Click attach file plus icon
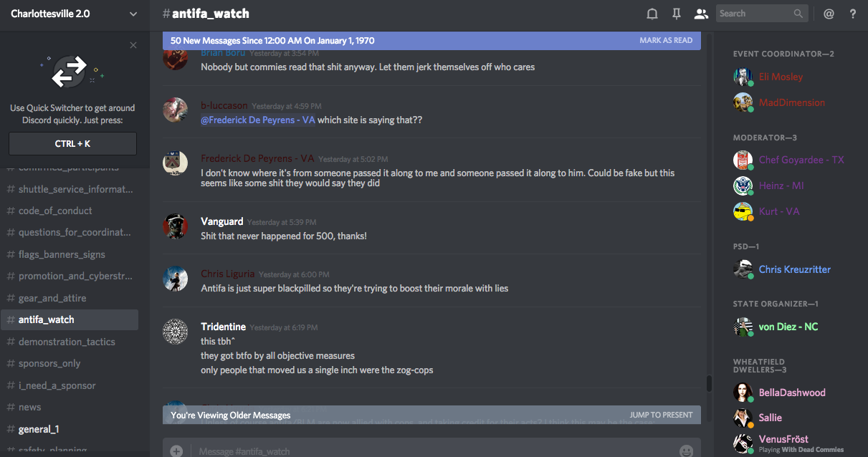This screenshot has height=457, width=868. pos(176,451)
